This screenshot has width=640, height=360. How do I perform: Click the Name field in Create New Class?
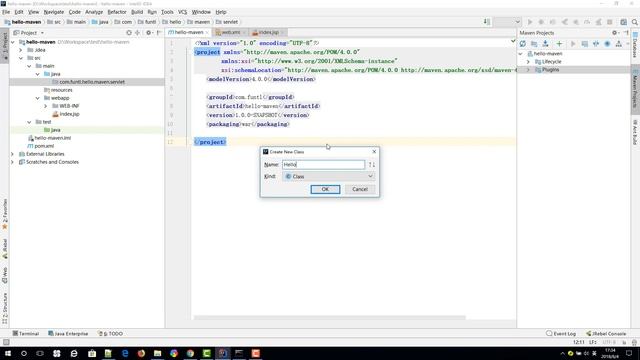click(x=323, y=164)
